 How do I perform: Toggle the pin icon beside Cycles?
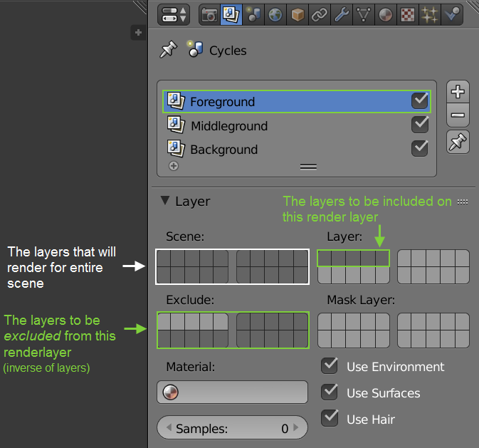[168, 49]
